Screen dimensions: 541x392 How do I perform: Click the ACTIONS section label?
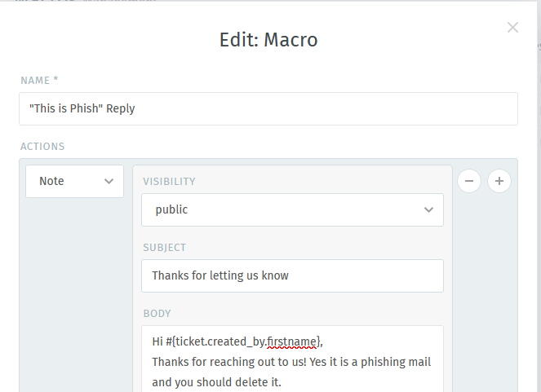coord(42,147)
